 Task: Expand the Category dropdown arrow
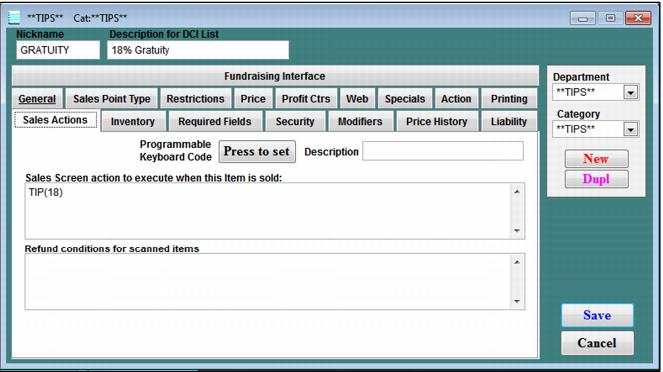(x=630, y=129)
